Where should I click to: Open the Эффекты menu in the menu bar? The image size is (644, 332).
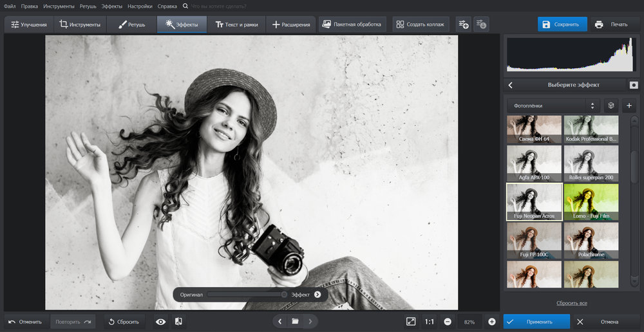coord(112,6)
